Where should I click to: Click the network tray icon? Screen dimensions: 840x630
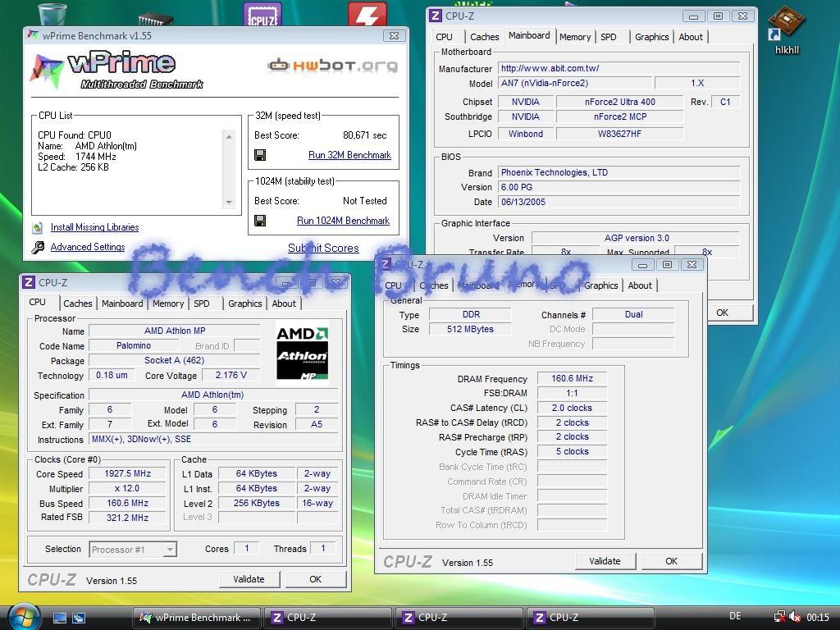[779, 617]
